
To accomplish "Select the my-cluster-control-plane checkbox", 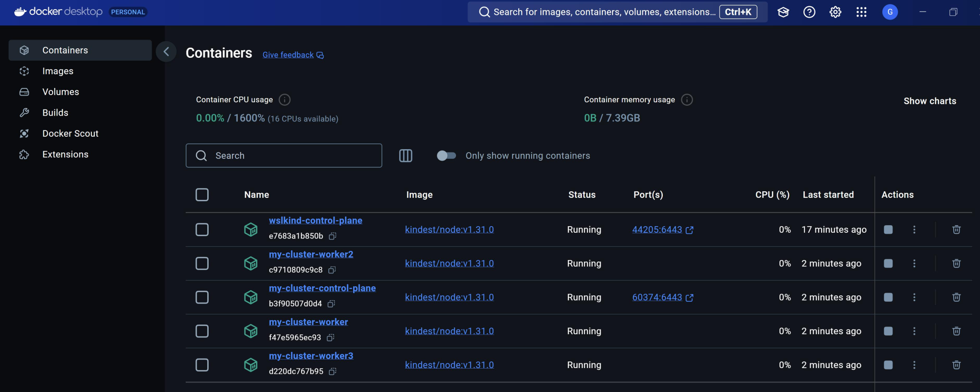I will (x=202, y=297).
